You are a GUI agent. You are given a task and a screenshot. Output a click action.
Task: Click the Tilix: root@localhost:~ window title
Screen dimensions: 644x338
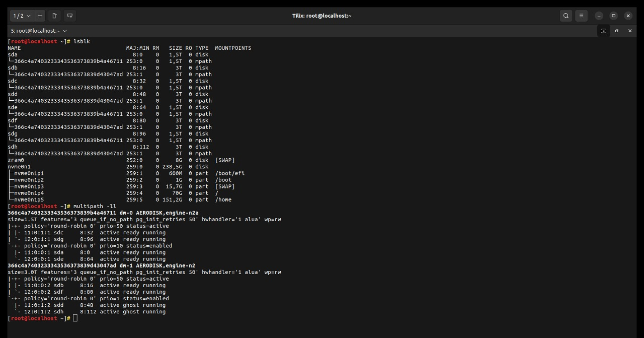(321, 16)
